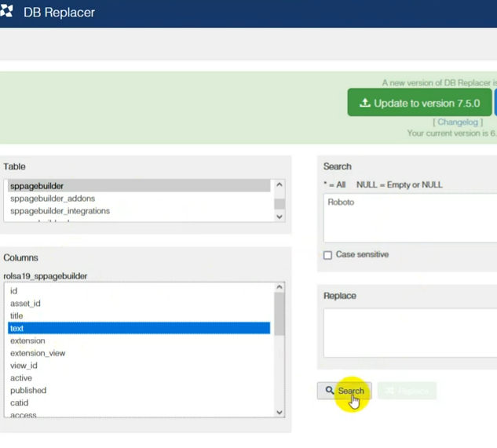This screenshot has width=497, height=448.
Task: Click into the Replace text area
Action: 408,333
